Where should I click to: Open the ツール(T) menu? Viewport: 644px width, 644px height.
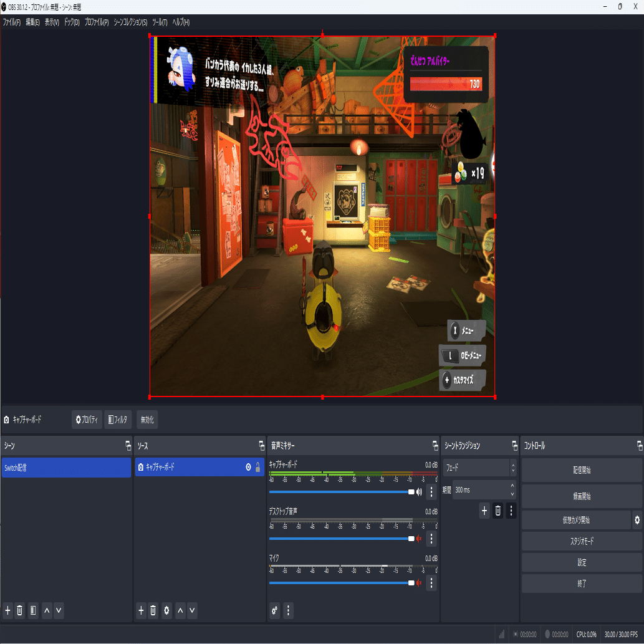point(160,22)
